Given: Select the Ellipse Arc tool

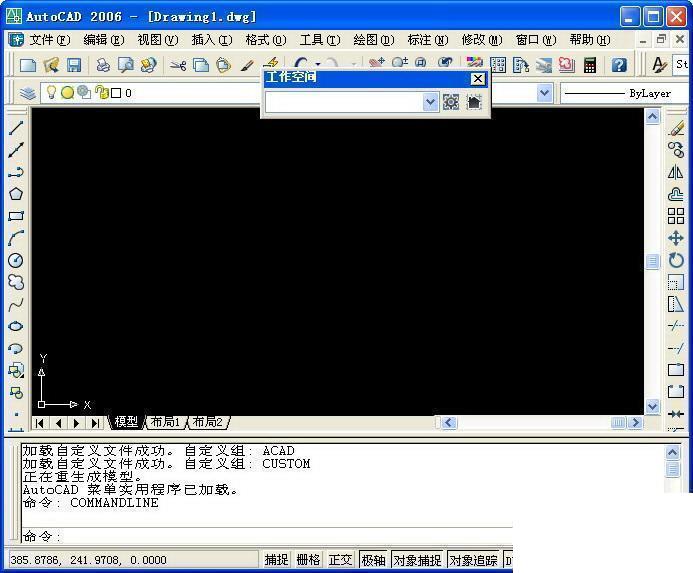Looking at the screenshot, I should click(16, 348).
